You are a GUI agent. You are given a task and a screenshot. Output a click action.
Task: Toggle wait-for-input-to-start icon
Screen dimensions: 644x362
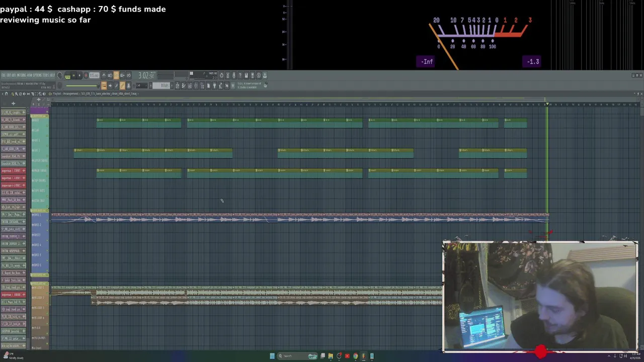110,75
